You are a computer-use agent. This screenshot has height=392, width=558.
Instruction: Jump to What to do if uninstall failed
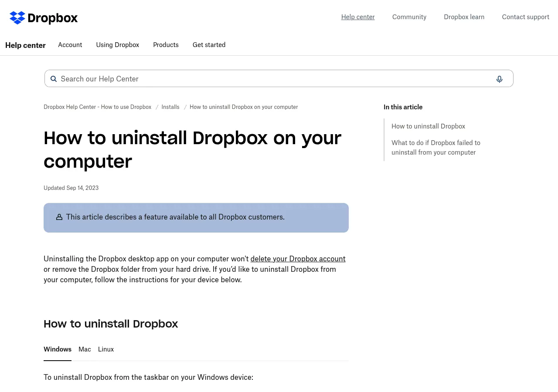tap(436, 148)
